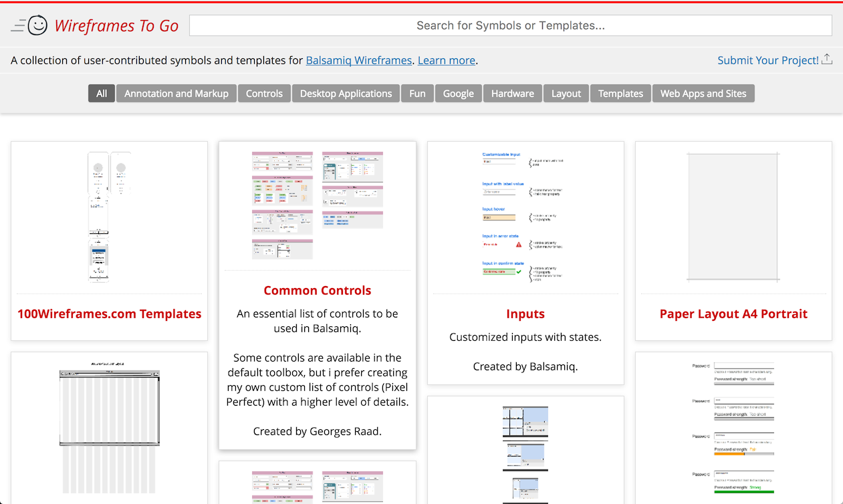This screenshot has width=843, height=504.
Task: Click the Paper Layout A4 Portrait title
Action: pos(733,313)
